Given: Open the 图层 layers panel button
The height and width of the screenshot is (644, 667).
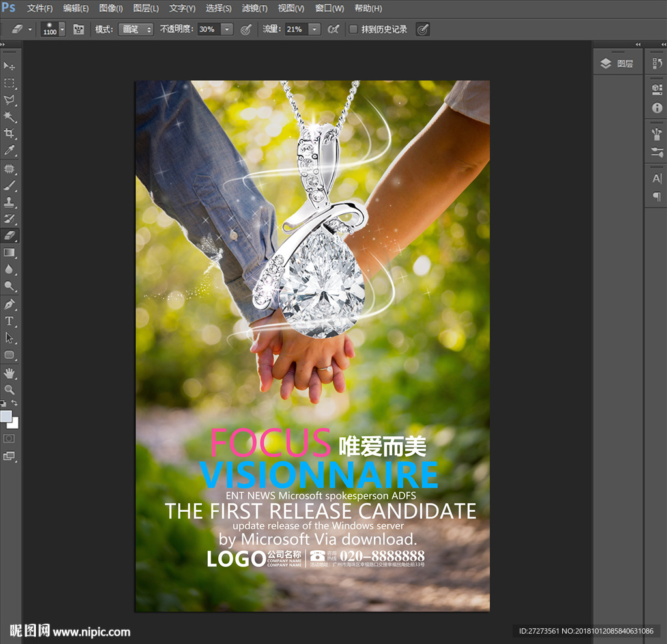Looking at the screenshot, I should pos(617,63).
